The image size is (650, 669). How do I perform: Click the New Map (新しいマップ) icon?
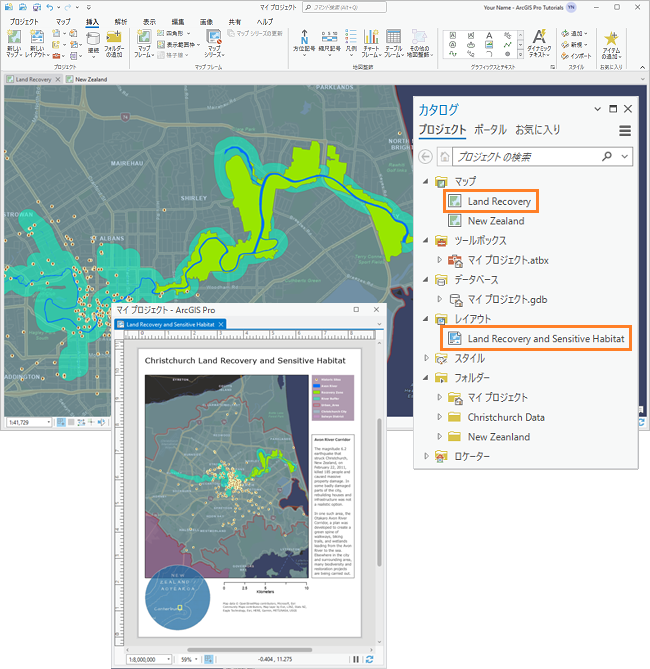click(x=14, y=38)
